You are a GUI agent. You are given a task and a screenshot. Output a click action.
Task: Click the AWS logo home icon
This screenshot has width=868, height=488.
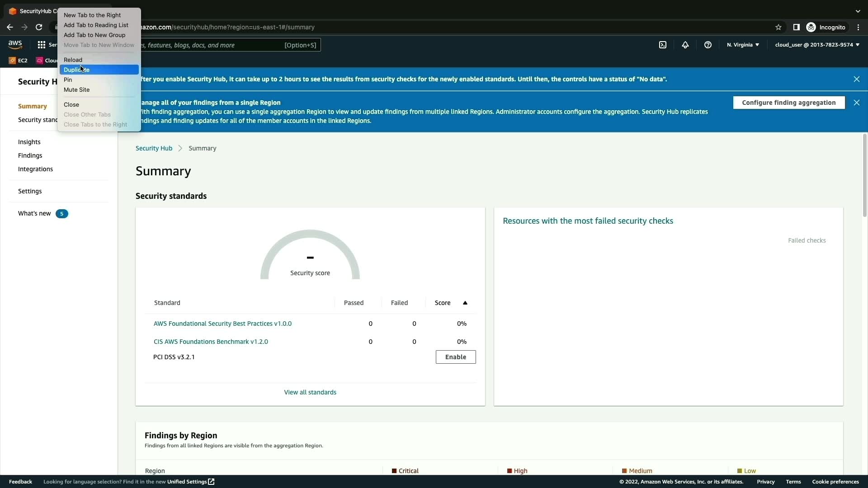15,44
